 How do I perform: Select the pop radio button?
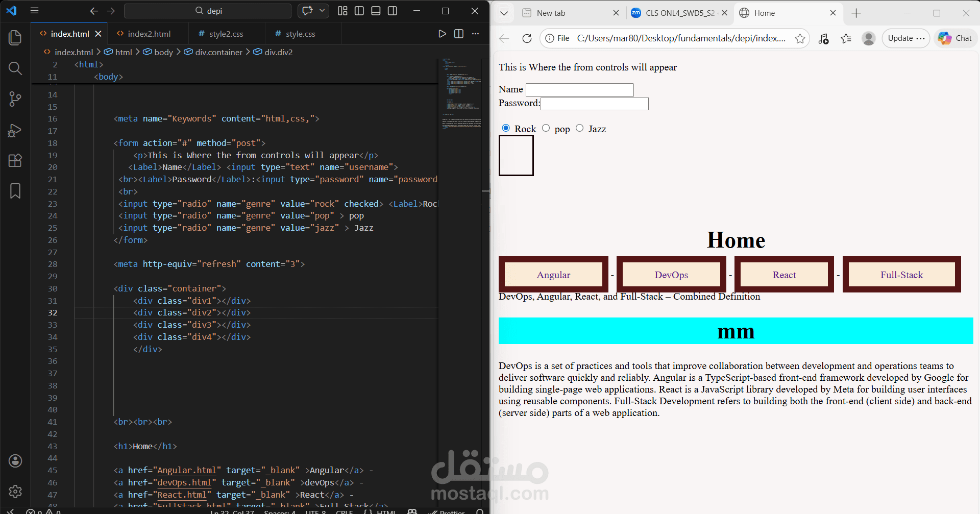pos(546,128)
